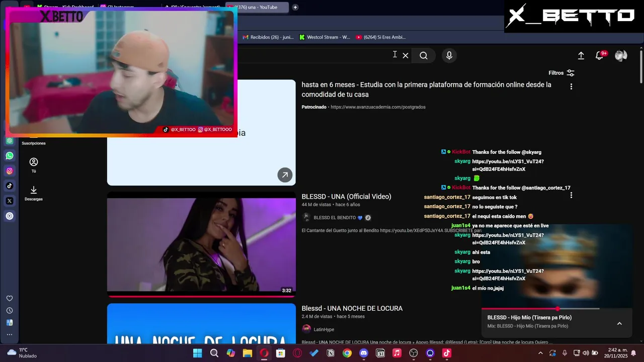This screenshot has width=644, height=362.
Task: Open sidebar three-dots settings menu
Action: pos(10,334)
